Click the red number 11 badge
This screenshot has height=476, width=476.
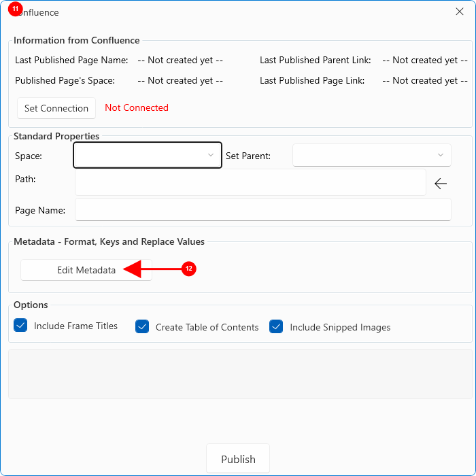coord(16,8)
